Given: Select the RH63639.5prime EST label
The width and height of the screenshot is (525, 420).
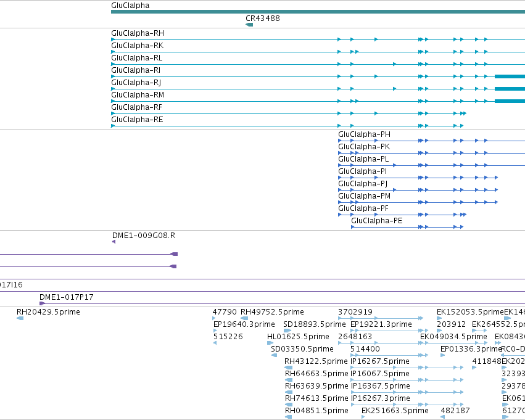Looking at the screenshot, I should click(316, 386).
